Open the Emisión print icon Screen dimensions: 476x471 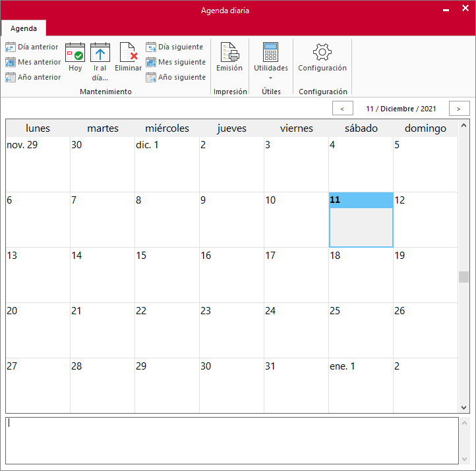(229, 57)
